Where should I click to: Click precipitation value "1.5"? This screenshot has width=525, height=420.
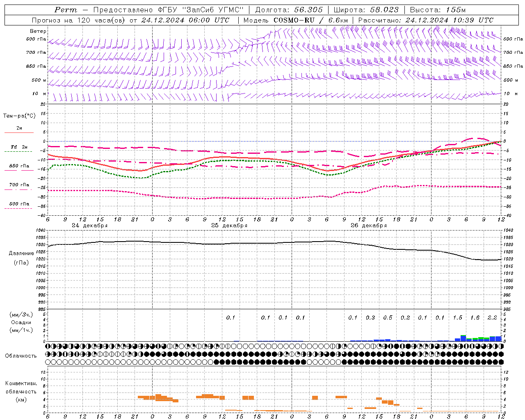coord(457,318)
